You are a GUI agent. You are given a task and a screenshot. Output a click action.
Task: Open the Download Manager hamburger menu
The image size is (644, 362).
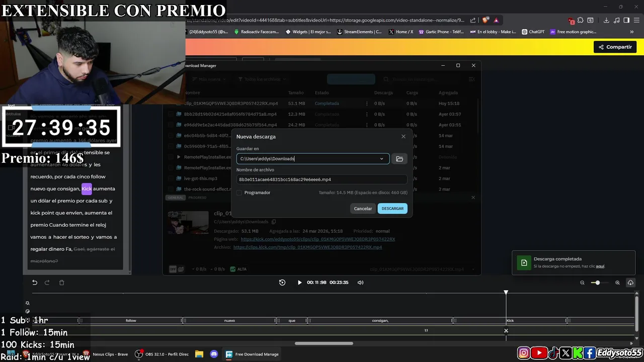coord(471,79)
